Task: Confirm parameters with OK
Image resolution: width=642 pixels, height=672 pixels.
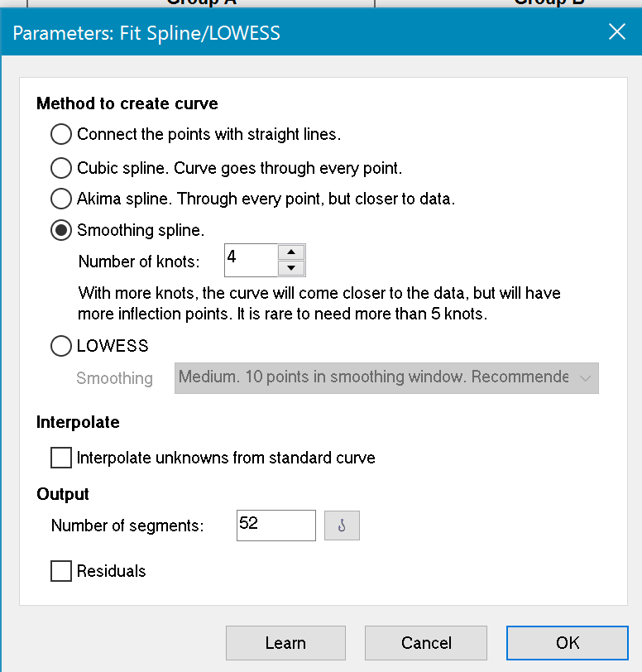Action: tap(567, 642)
